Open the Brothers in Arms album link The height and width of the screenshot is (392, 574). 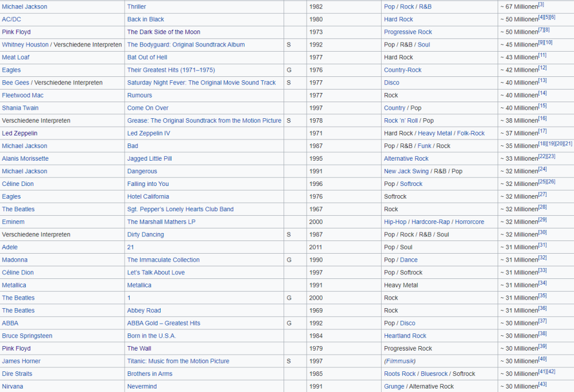[150, 374]
